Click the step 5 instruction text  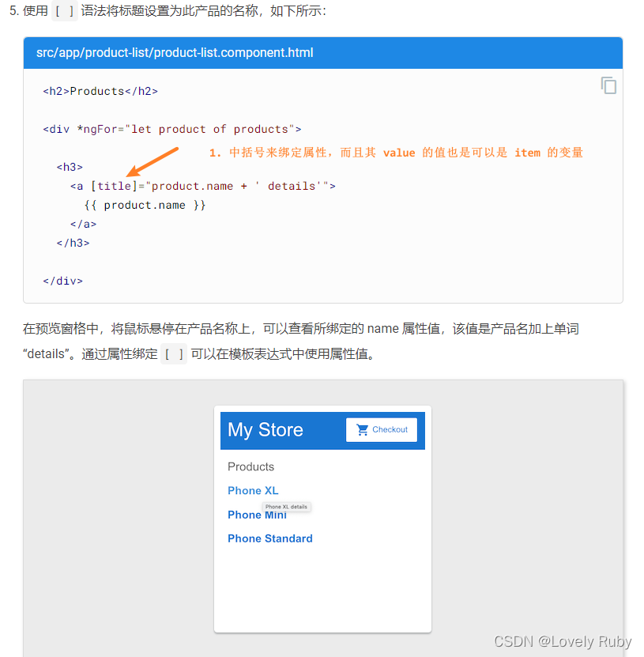[168, 11]
